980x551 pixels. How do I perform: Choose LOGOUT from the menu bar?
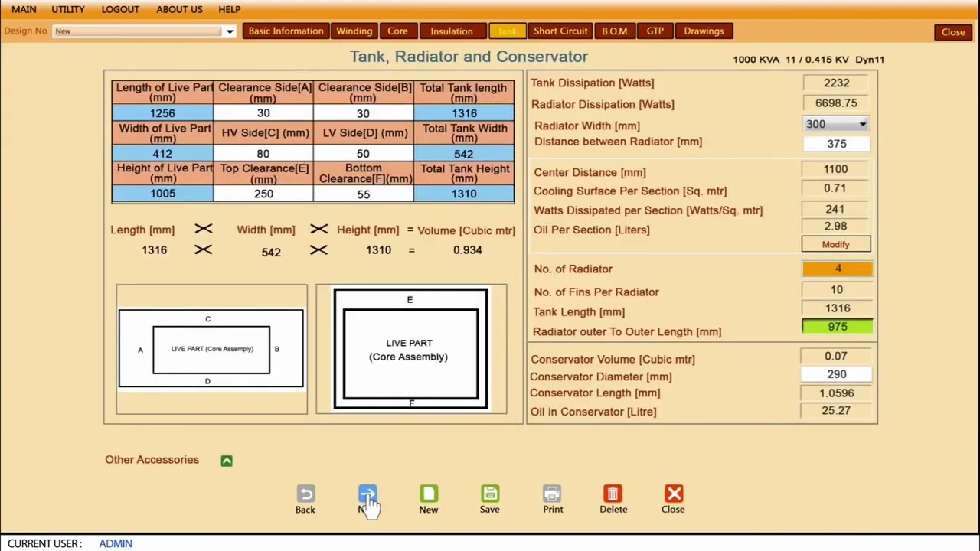[120, 9]
